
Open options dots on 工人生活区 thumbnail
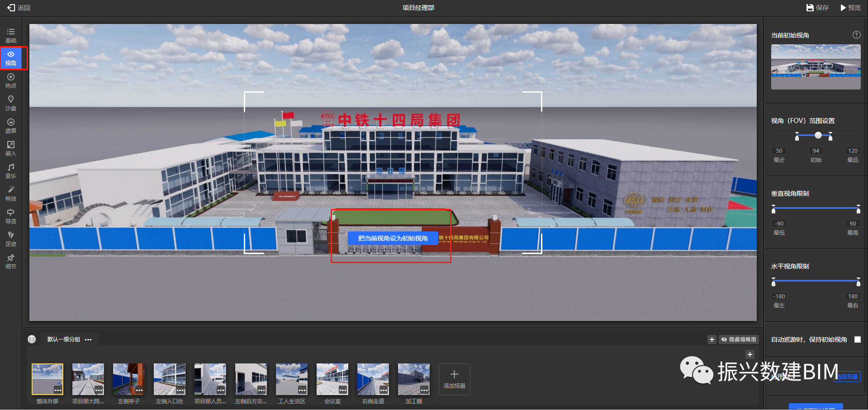tap(302, 390)
